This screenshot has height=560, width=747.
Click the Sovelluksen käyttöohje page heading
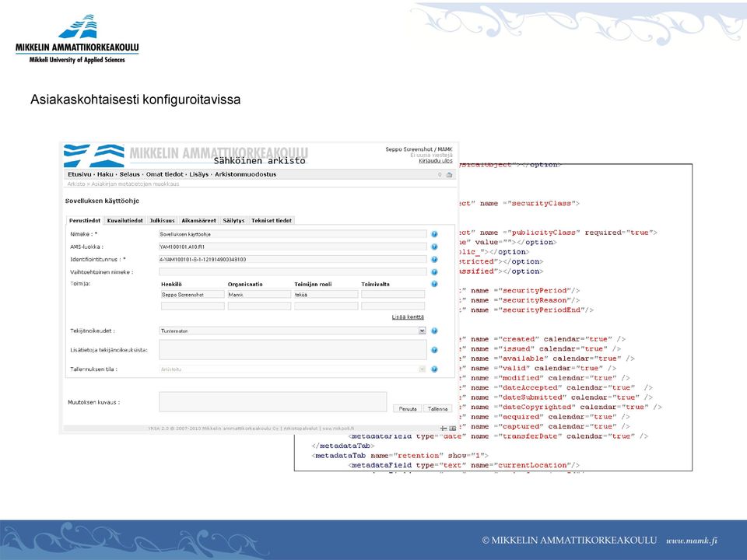pos(102,201)
